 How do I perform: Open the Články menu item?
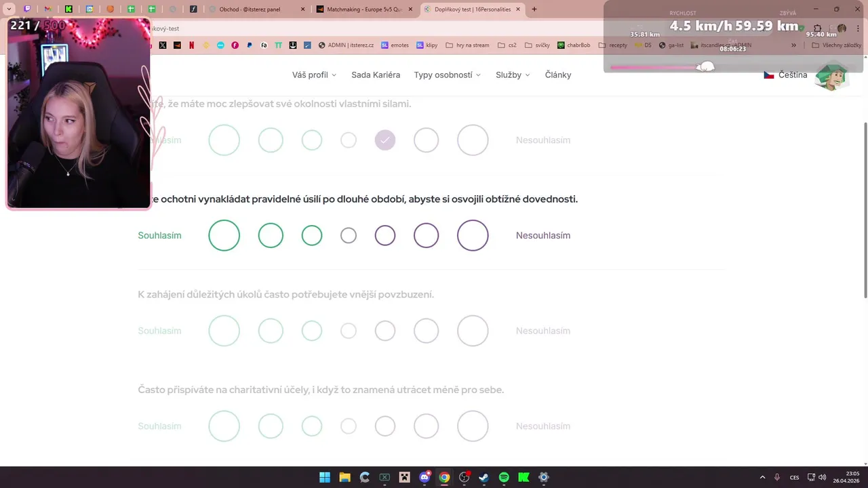tap(558, 75)
